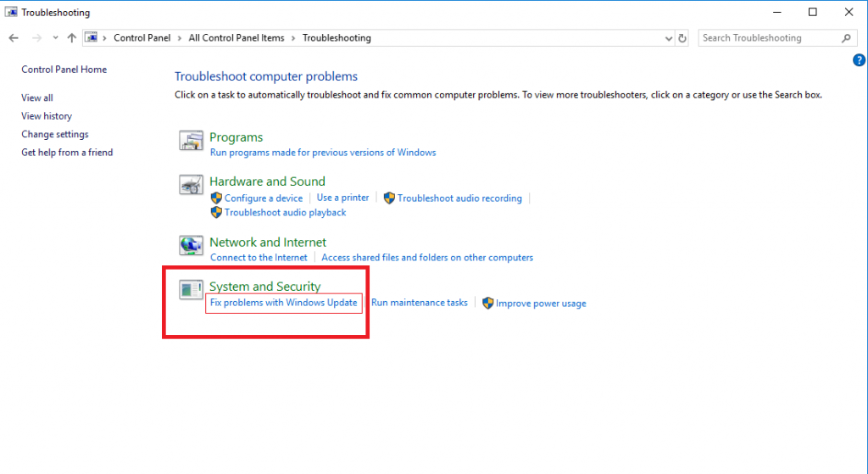
Task: Expand the address bar history dropdown
Action: (668, 38)
